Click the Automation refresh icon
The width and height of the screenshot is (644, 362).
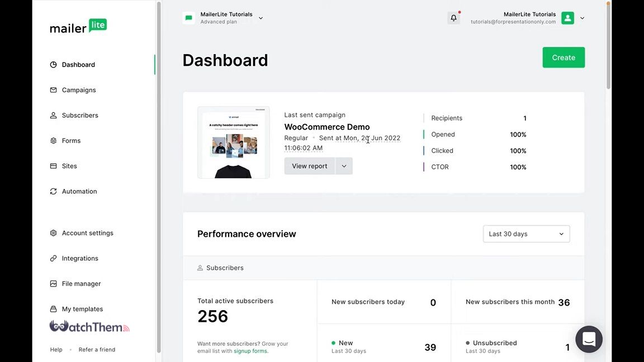click(x=54, y=191)
